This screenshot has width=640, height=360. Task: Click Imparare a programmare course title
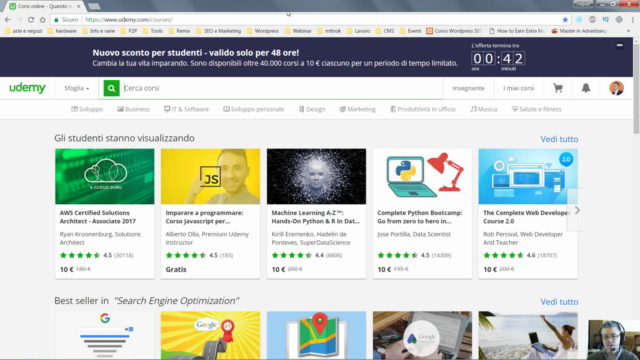[x=204, y=217]
